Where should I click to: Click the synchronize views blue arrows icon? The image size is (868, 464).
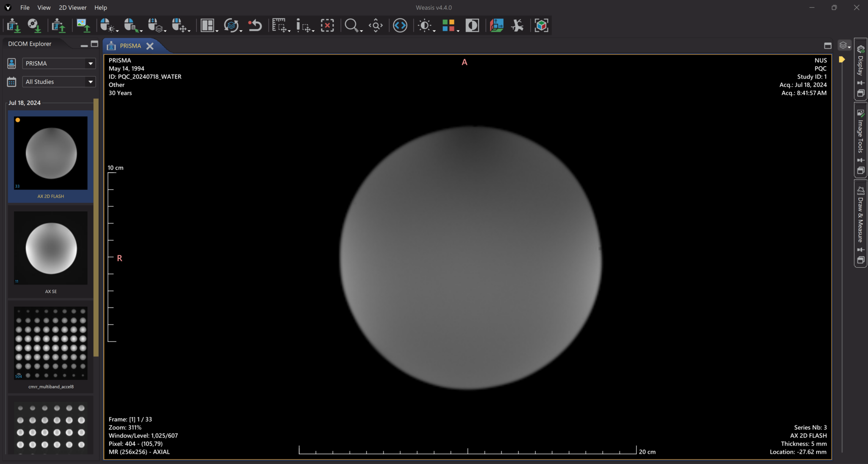[400, 25]
